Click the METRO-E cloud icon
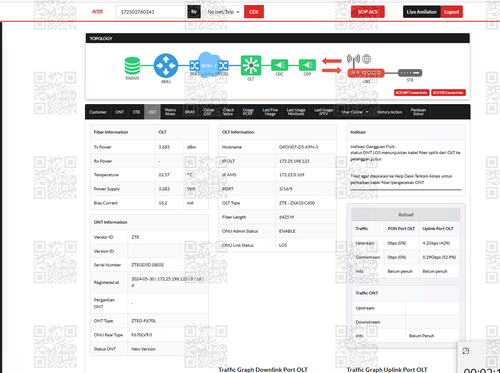This screenshot has height=373, width=500. tap(208, 65)
